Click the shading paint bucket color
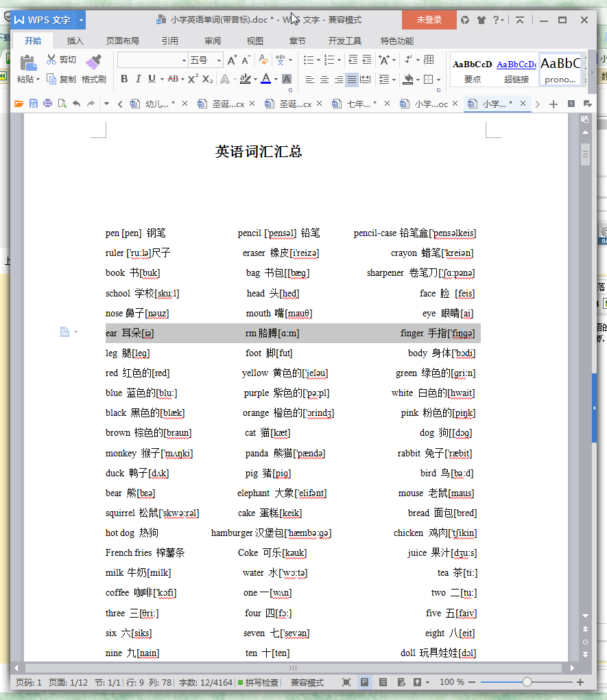 pyautogui.click(x=408, y=79)
